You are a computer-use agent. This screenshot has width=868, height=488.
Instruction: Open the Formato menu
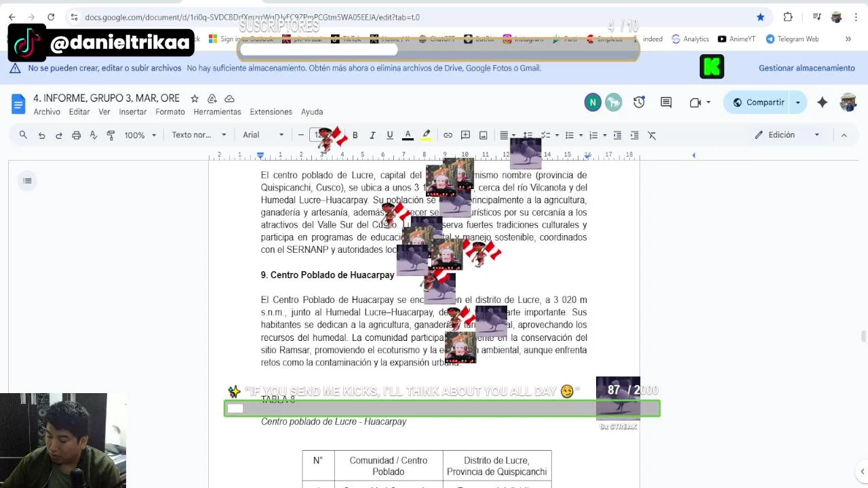tap(170, 112)
